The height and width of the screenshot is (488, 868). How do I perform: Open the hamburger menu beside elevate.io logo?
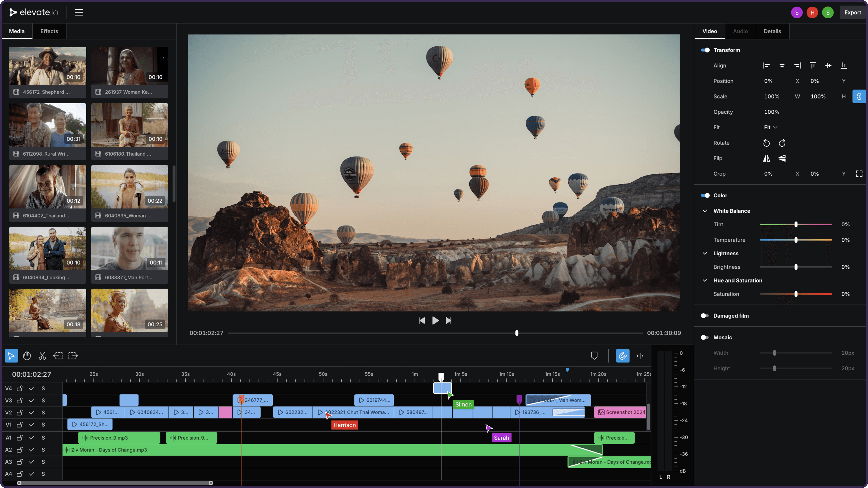[x=78, y=12]
